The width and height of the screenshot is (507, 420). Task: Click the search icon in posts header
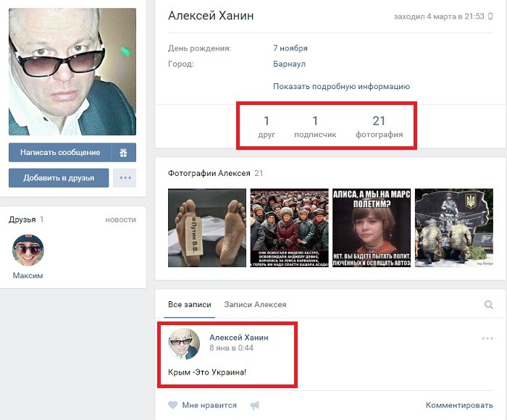[489, 305]
